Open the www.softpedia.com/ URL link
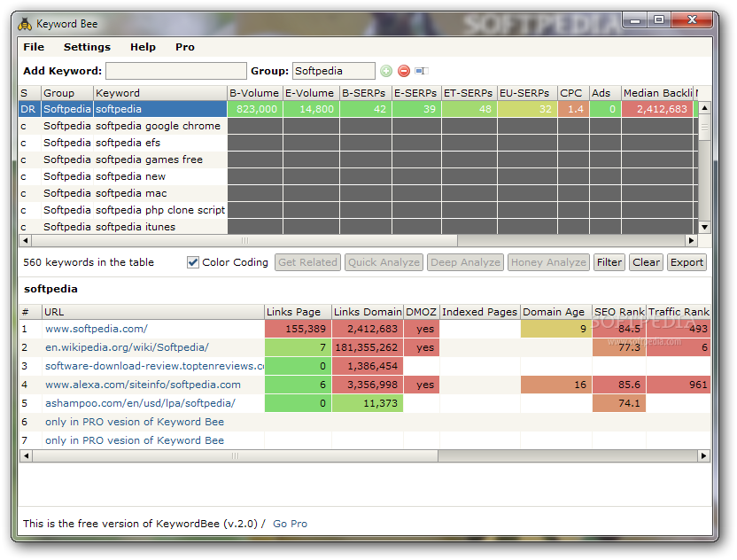737x560 pixels. tap(97, 329)
